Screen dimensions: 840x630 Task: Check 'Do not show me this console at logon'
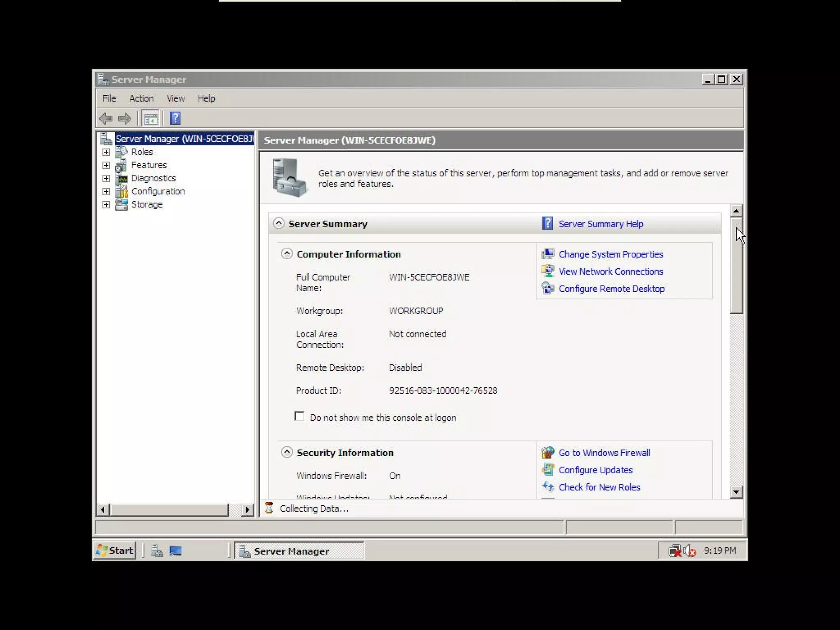point(299,417)
